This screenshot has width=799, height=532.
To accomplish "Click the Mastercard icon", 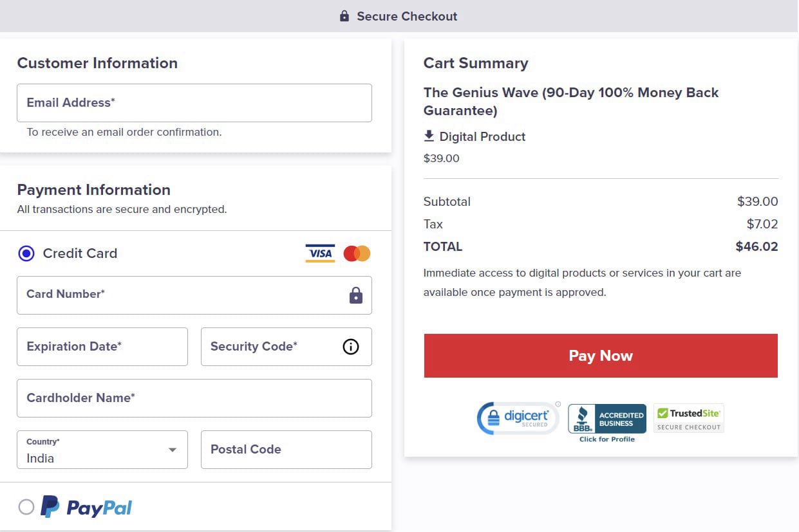I will click(x=357, y=253).
